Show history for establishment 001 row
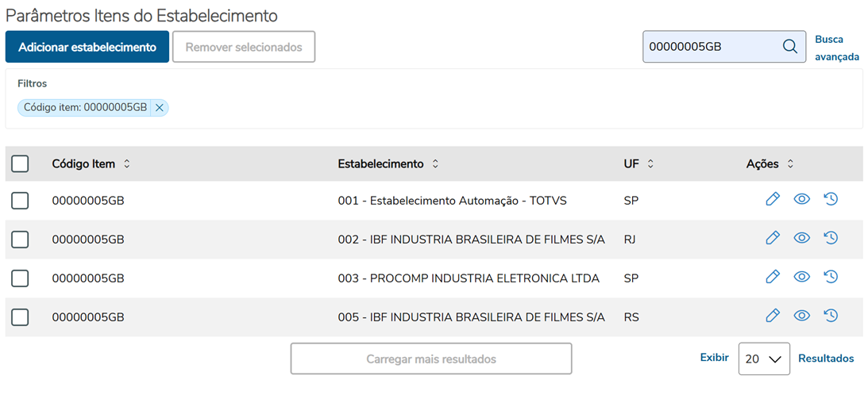 pos(831,200)
